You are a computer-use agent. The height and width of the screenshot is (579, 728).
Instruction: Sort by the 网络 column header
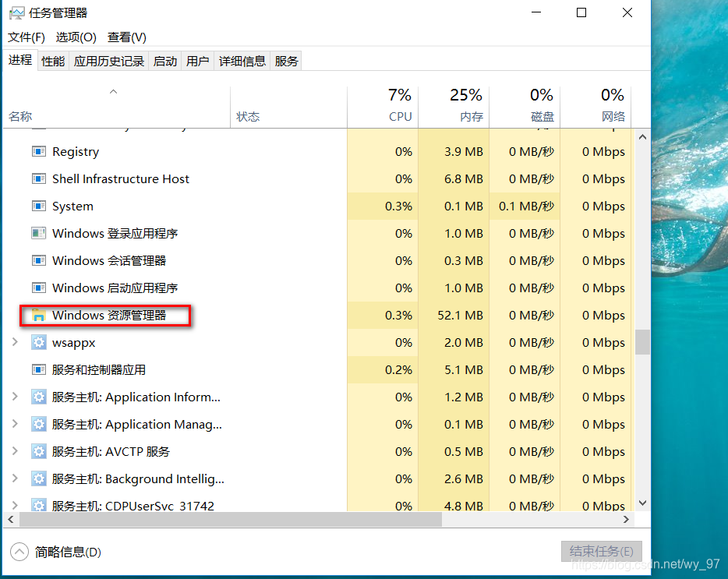(595, 107)
